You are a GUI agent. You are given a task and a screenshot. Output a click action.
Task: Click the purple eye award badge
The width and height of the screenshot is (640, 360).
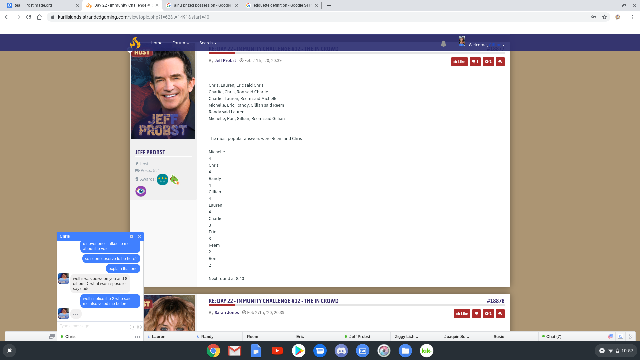pyautogui.click(x=141, y=191)
